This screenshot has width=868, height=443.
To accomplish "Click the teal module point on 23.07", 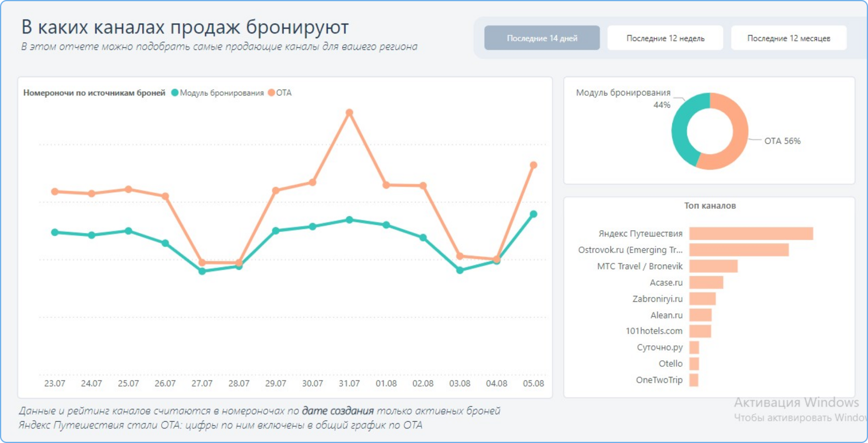I will coord(55,232).
